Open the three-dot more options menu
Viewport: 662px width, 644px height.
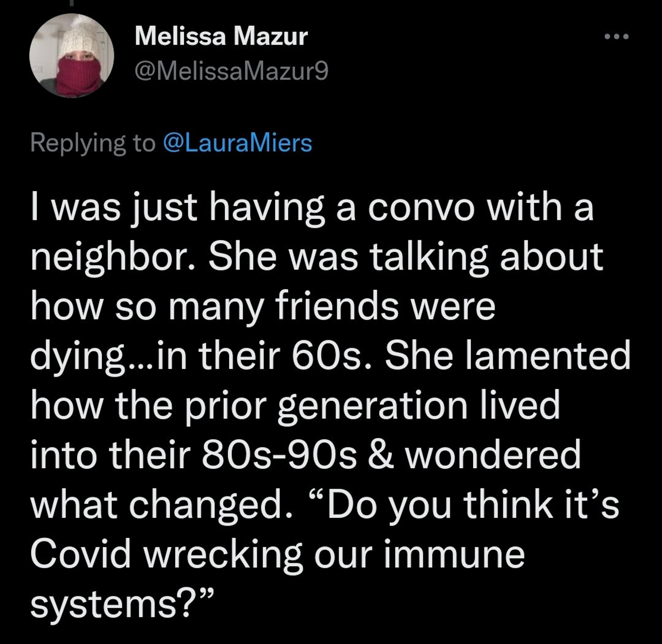coord(617,36)
